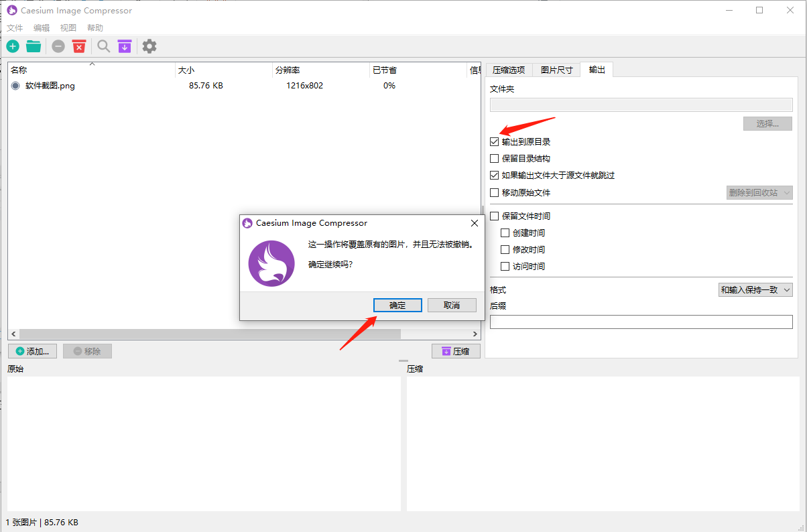Image resolution: width=807 pixels, height=532 pixels.
Task: Open the 格式 format dropdown
Action: click(755, 289)
